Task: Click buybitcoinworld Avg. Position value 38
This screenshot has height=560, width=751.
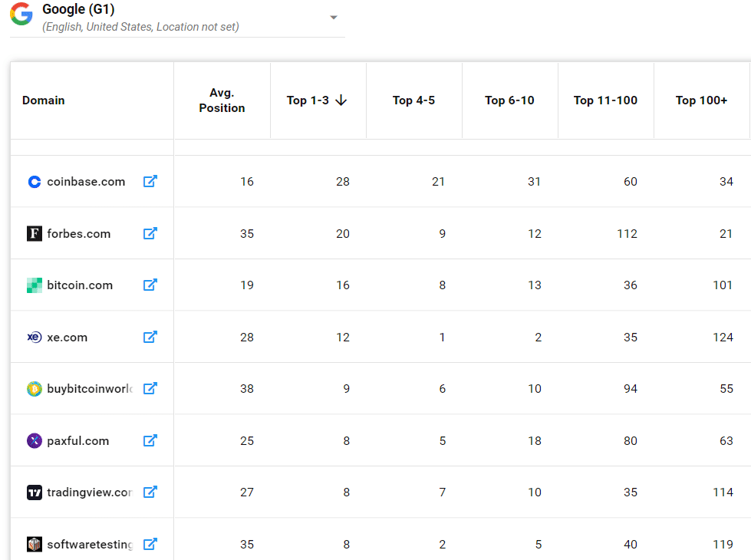Action: pos(247,388)
